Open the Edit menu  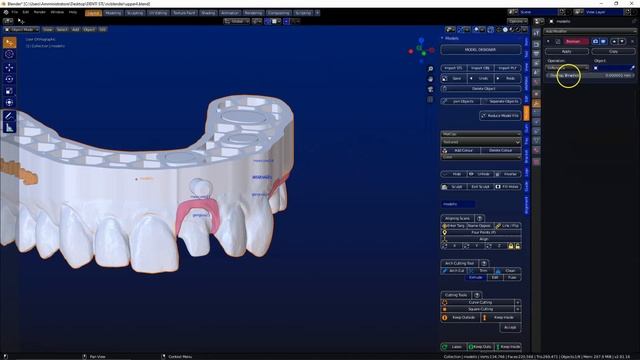point(26,12)
